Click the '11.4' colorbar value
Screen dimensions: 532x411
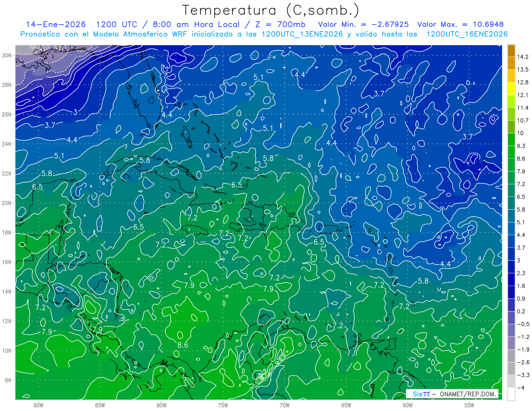tap(523, 108)
